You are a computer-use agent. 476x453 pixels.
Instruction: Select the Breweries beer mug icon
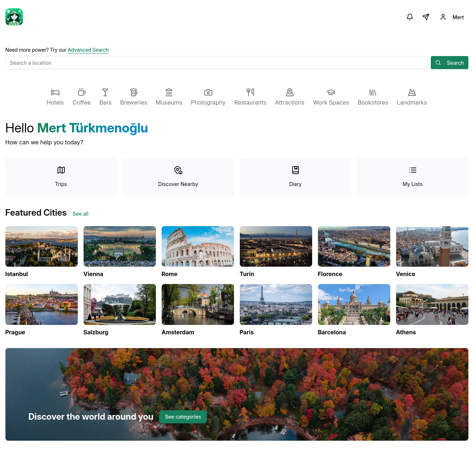(134, 92)
